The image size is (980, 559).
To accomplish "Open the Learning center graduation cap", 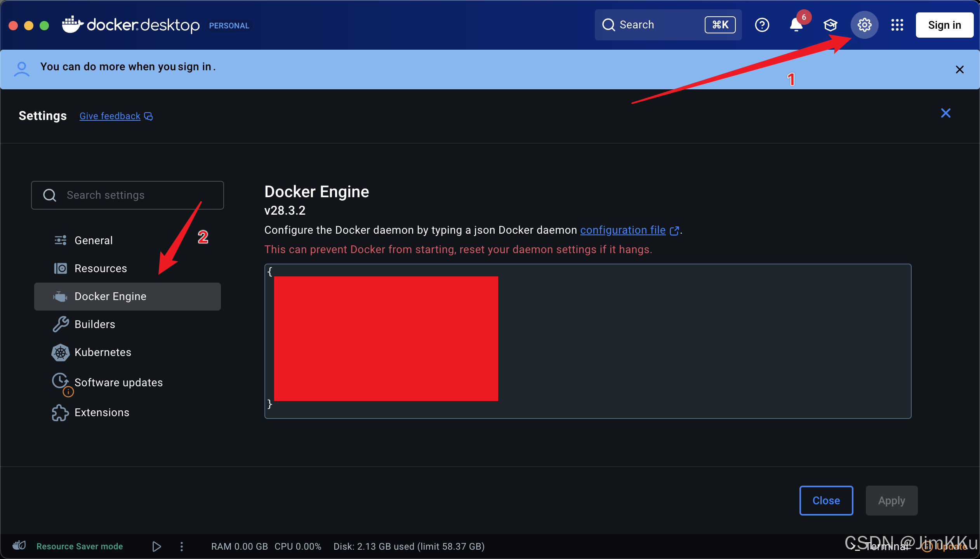I will pyautogui.click(x=830, y=25).
